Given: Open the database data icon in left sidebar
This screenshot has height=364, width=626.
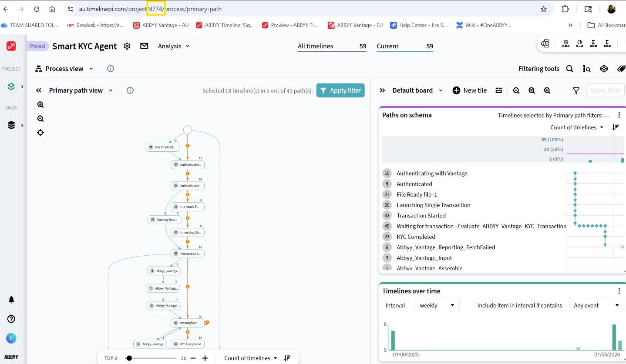Looking at the screenshot, I should tap(11, 125).
